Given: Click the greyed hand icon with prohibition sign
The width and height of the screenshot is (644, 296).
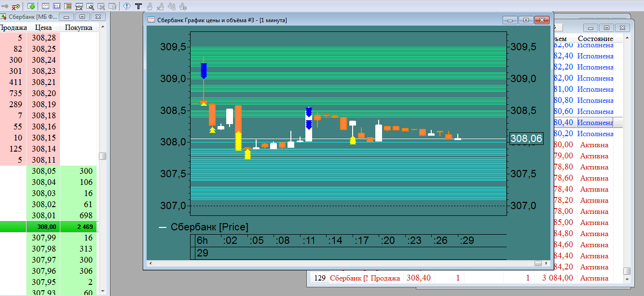Looking at the screenshot, I should pyautogui.click(x=183, y=6).
